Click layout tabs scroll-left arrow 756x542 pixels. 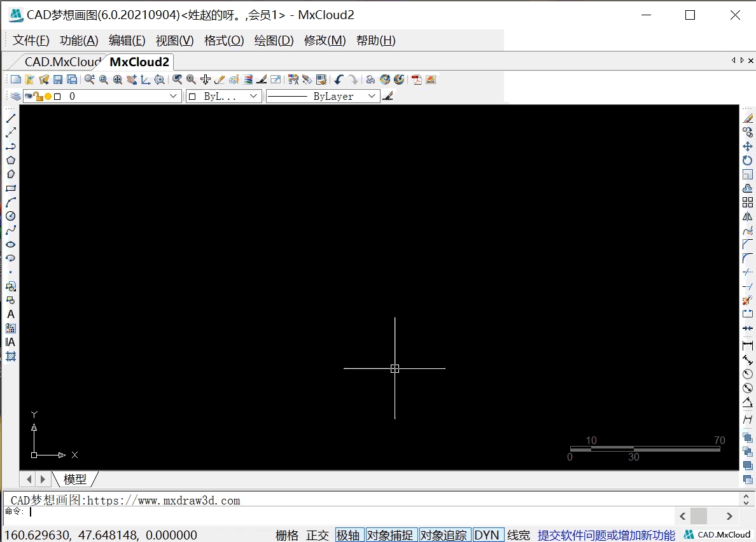pyautogui.click(x=29, y=480)
